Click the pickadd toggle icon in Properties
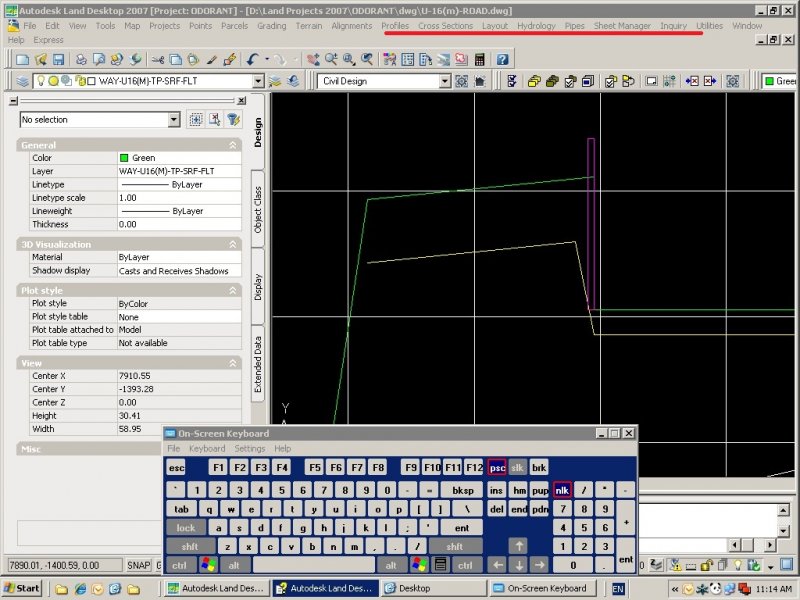Image resolution: width=800 pixels, height=600 pixels. (196, 120)
